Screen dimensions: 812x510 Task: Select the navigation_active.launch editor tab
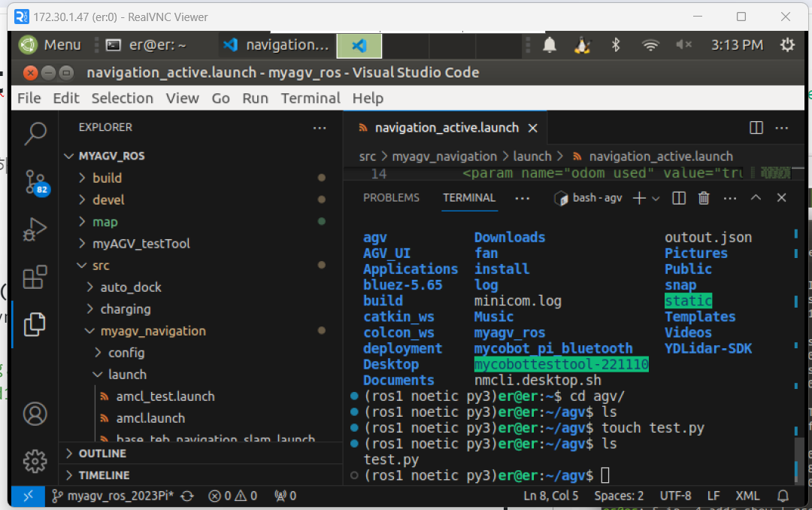447,128
